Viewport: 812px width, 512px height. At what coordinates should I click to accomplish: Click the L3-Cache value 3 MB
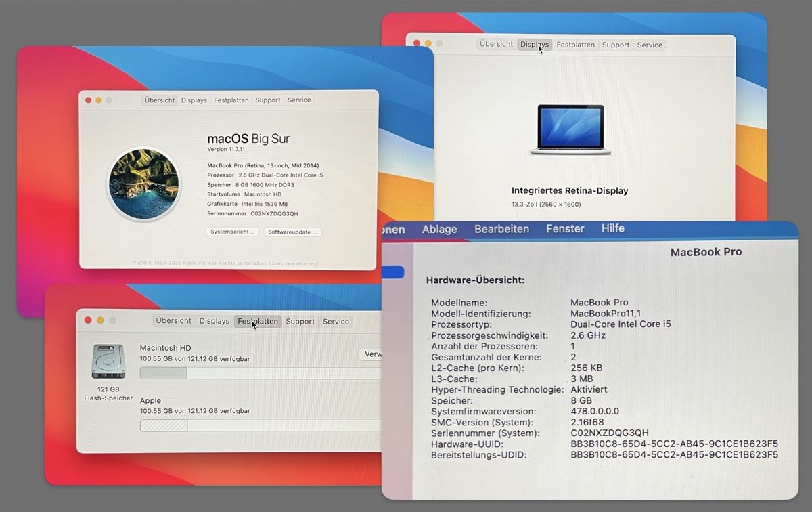pyautogui.click(x=582, y=379)
